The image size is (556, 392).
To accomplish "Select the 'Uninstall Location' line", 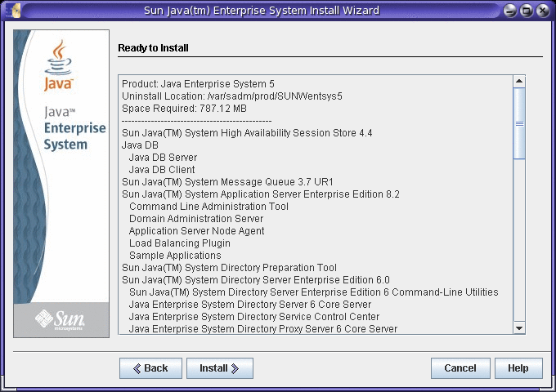I will (x=232, y=96).
